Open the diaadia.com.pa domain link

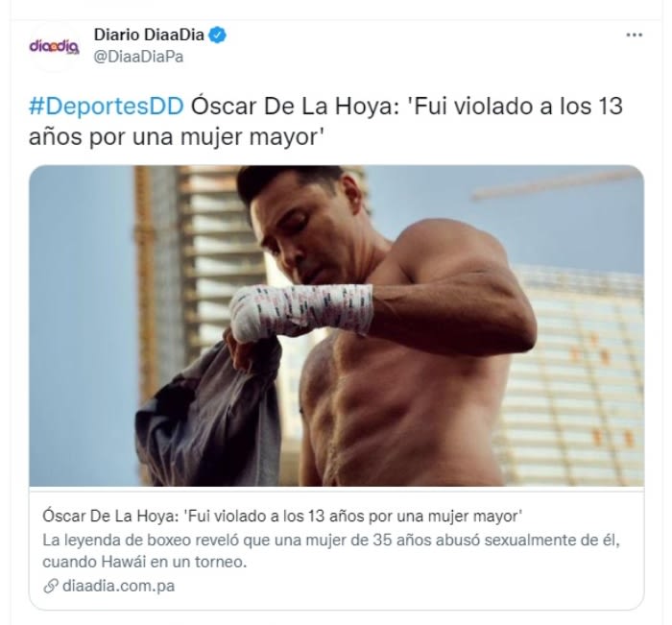118,586
